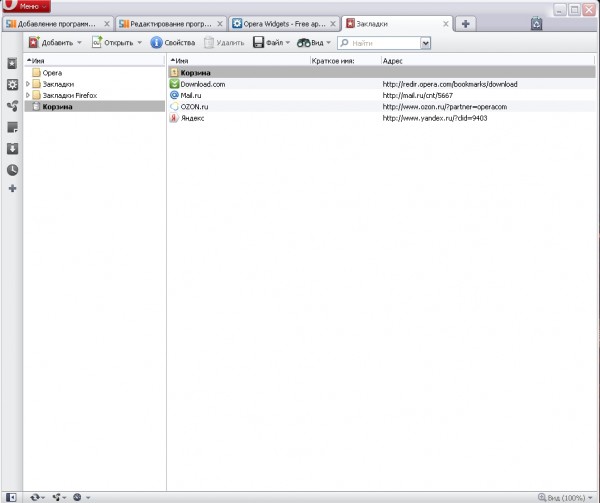Add a panel with plus icon
This screenshot has width=600, height=503.
click(12, 188)
